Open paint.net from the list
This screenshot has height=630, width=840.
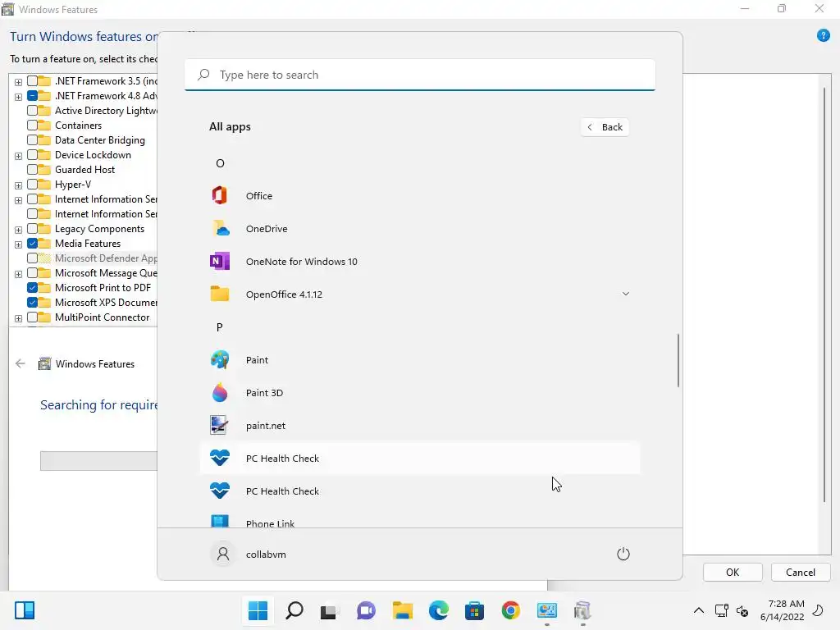click(x=419, y=426)
